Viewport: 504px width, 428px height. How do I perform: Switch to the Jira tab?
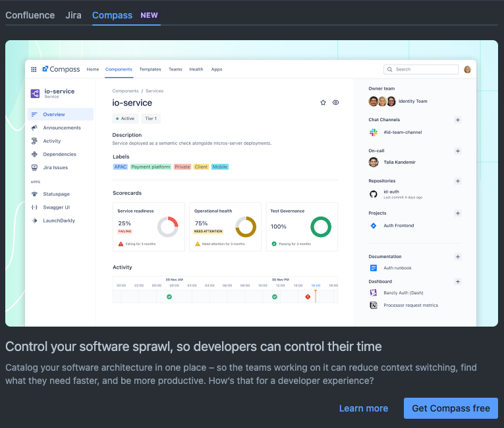73,15
